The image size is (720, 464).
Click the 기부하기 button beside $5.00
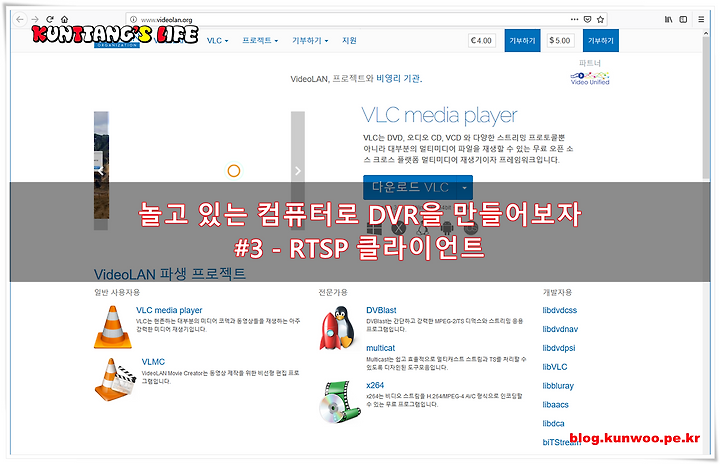(x=601, y=40)
